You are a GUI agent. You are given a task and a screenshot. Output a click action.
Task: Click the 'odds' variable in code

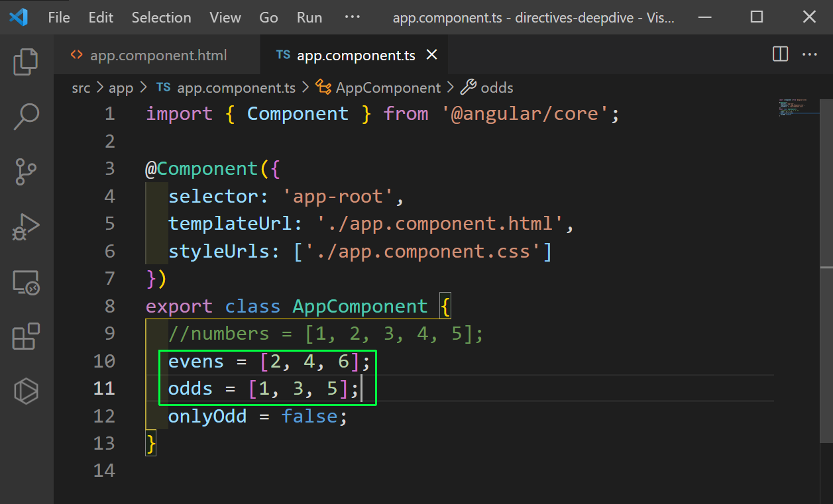coord(190,389)
